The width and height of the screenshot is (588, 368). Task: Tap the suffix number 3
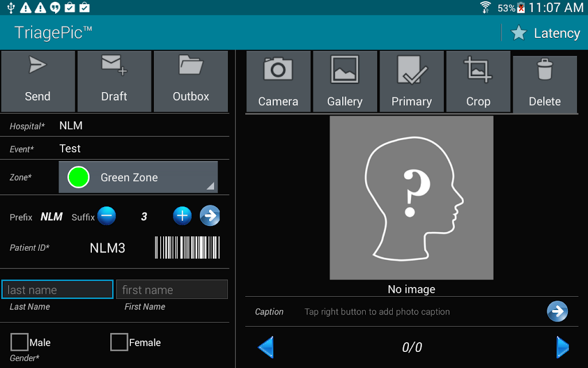(144, 216)
